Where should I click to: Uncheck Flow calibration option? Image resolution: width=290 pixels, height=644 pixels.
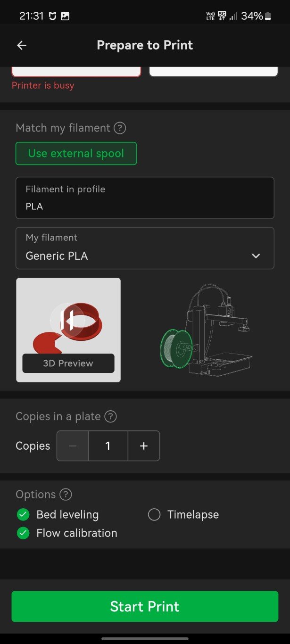(x=23, y=533)
